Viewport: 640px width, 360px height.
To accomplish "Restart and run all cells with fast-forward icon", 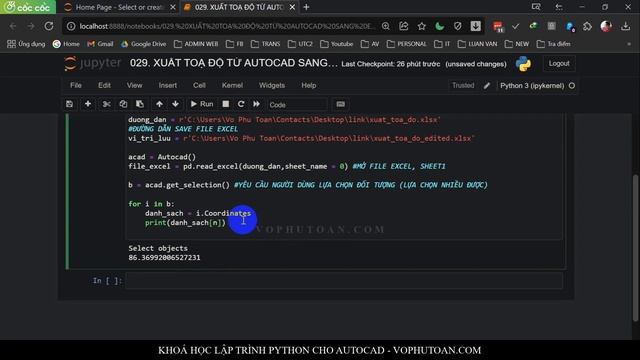I will (256, 104).
